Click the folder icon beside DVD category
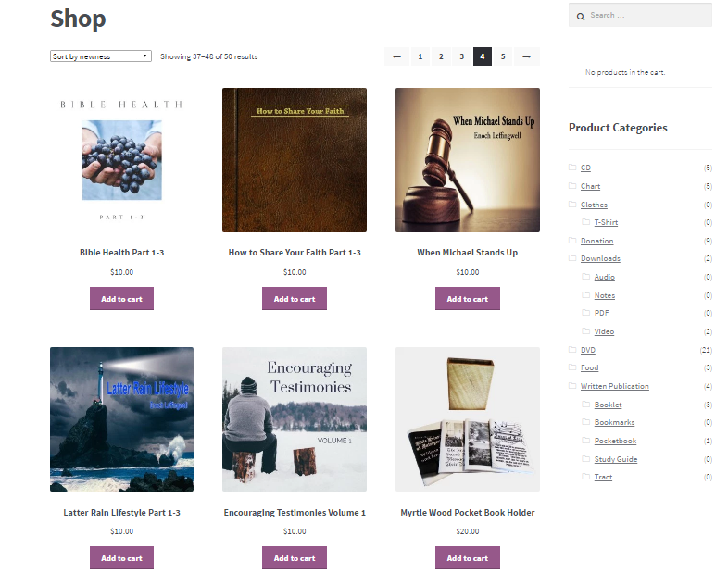The image size is (728, 585). click(572, 349)
